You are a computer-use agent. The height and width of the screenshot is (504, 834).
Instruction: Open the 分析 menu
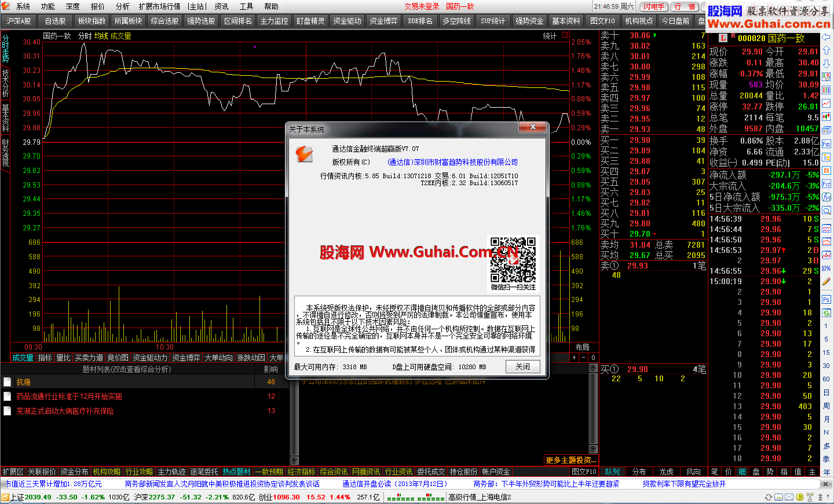(x=123, y=6)
